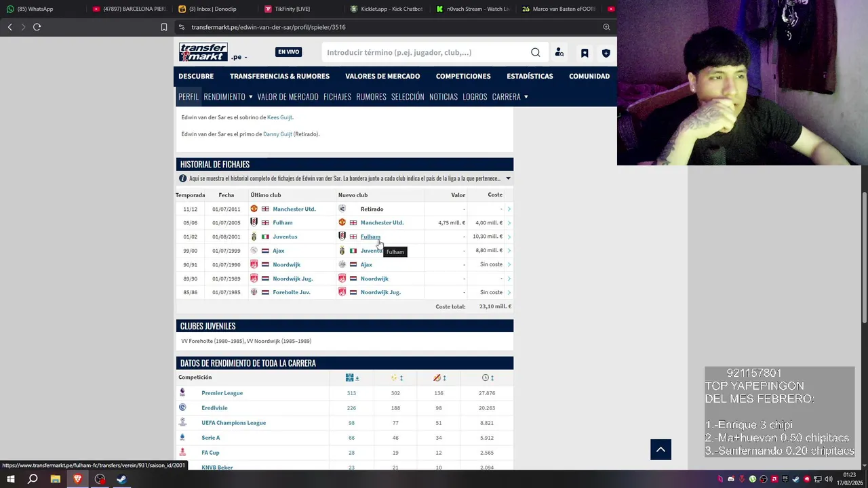This screenshot has width=868, height=488.
Task: Open the Competiciones menu
Action: click(x=463, y=76)
